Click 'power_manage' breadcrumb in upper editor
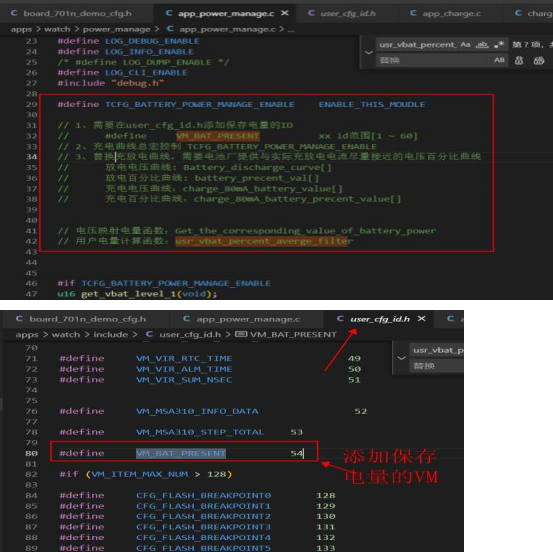This screenshot has width=553, height=552. click(x=116, y=29)
